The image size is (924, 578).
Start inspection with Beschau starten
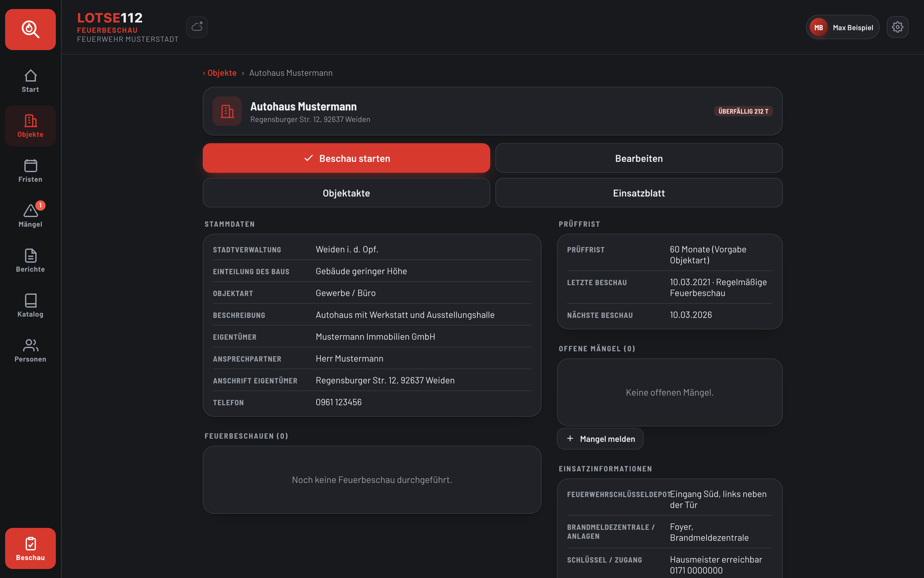point(346,158)
